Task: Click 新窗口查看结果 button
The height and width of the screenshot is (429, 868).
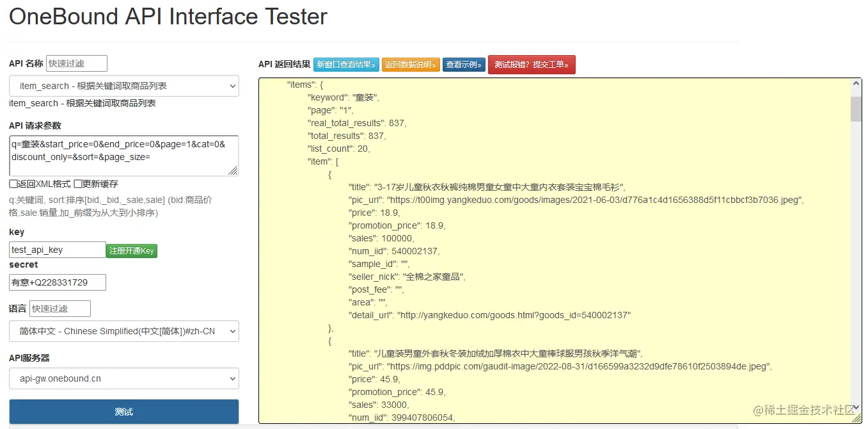Action: pyautogui.click(x=346, y=65)
